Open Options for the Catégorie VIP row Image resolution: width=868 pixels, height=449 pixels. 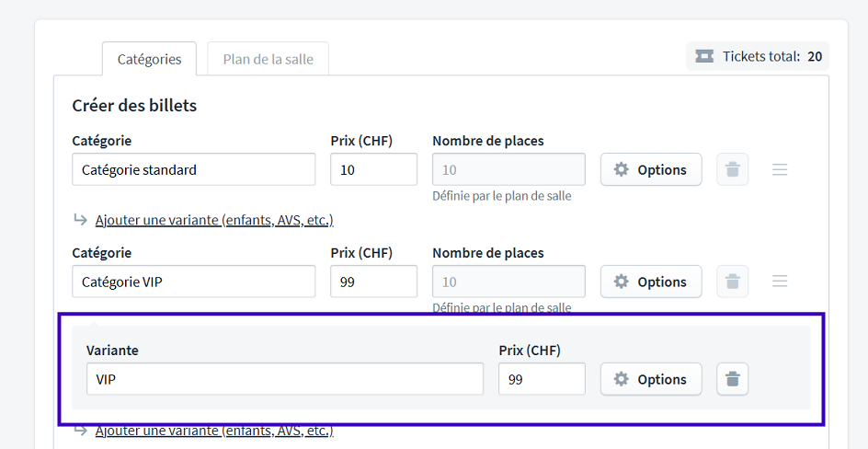[x=651, y=282]
